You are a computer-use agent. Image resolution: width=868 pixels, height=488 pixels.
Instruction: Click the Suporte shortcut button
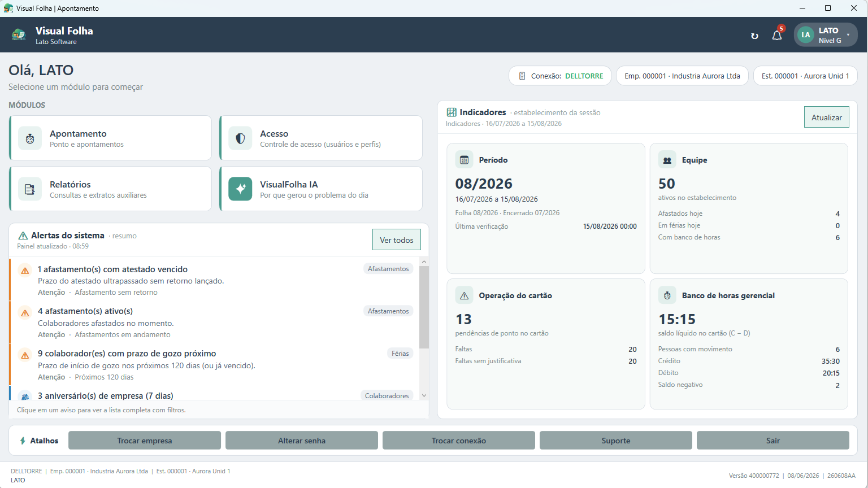(616, 441)
